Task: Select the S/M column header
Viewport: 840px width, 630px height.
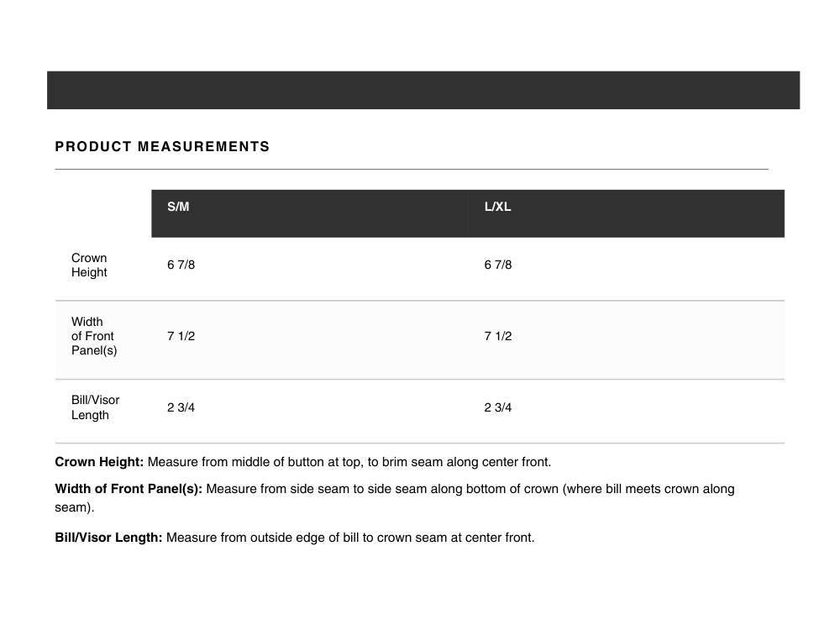Action: (x=178, y=207)
